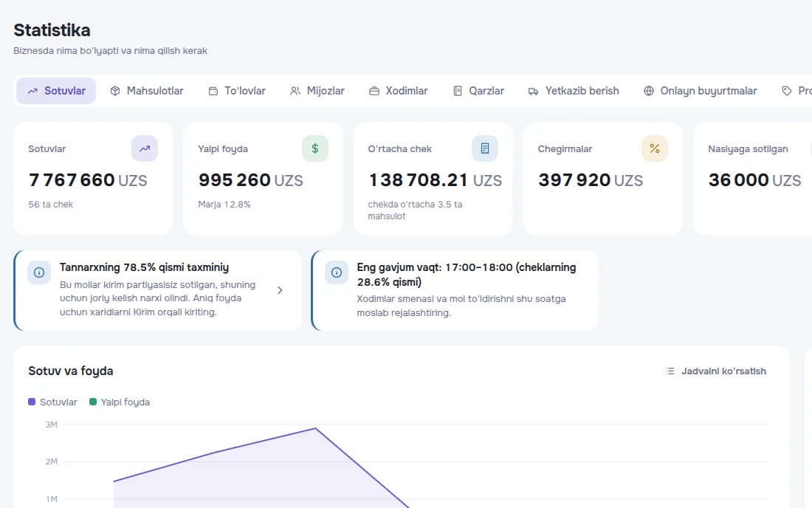Click the globe icon beside Onlayn buyurtmalar

coord(649,91)
